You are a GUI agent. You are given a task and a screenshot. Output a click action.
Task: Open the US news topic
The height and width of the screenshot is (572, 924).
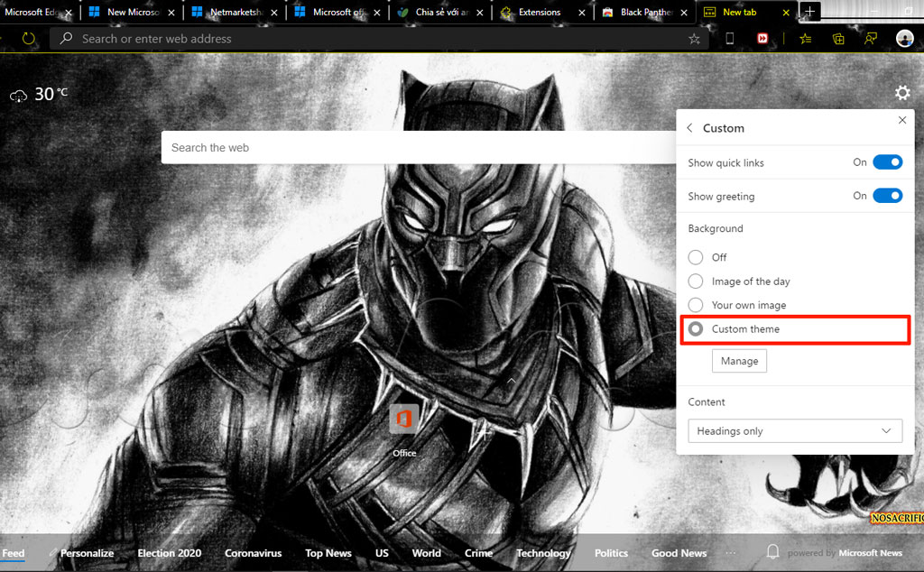click(382, 552)
